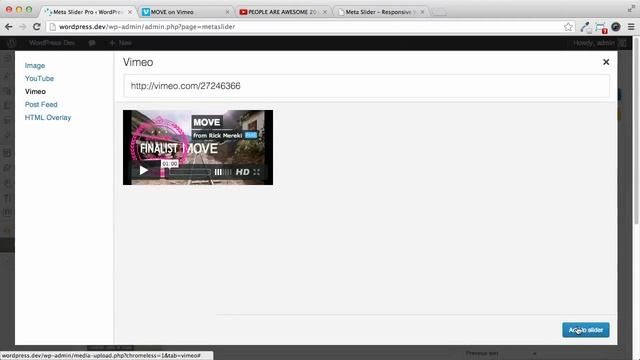The height and width of the screenshot is (360, 640).
Task: Toggle HD on the Vimeo player
Action: click(x=242, y=172)
